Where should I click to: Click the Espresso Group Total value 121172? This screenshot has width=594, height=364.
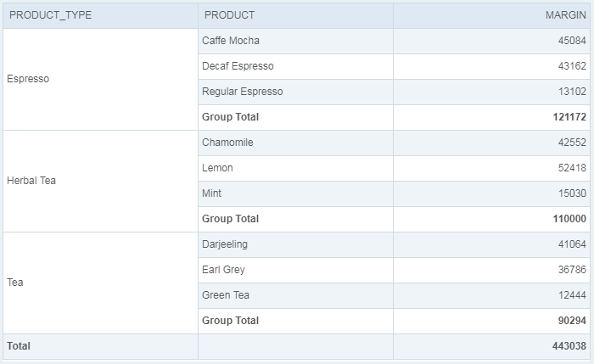pyautogui.click(x=569, y=117)
